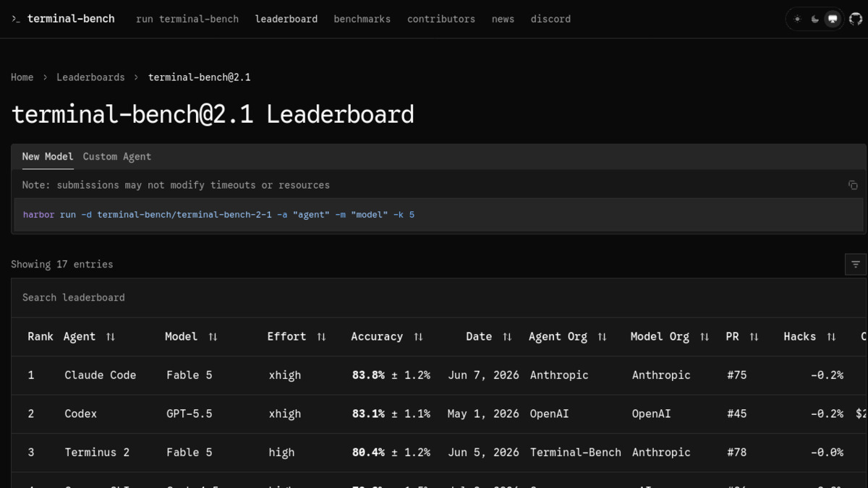Click terminal-bench@2.1 breadcrumb

[x=200, y=77]
